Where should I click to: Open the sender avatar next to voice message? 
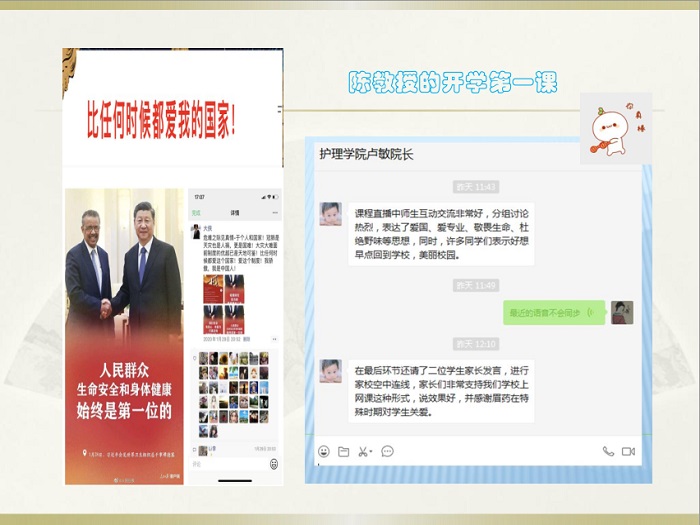[x=622, y=312]
